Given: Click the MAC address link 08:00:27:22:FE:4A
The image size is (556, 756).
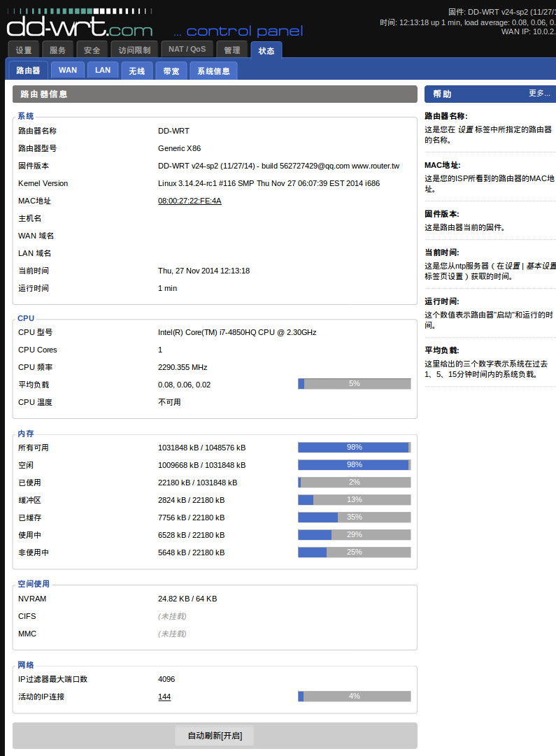Looking at the screenshot, I should (190, 201).
